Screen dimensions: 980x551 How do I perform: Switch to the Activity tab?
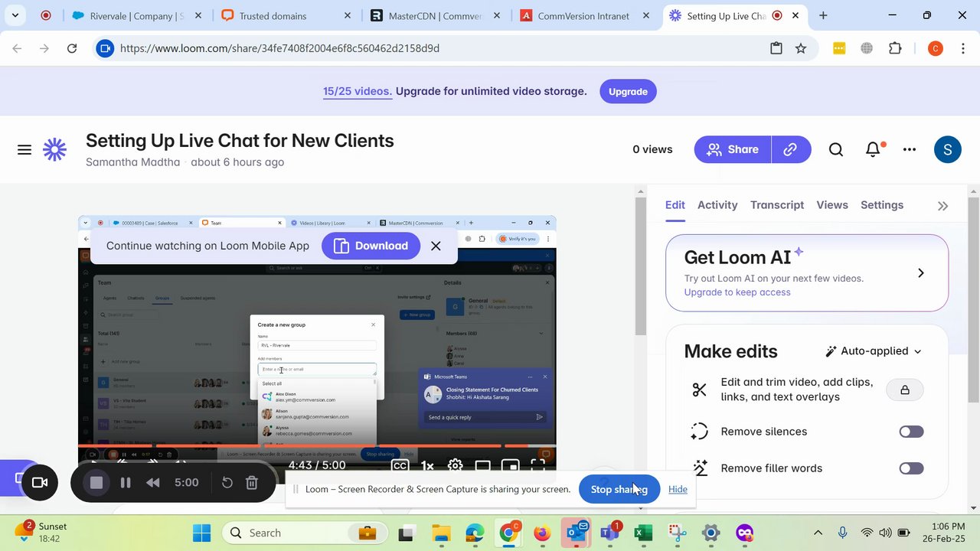pyautogui.click(x=717, y=205)
